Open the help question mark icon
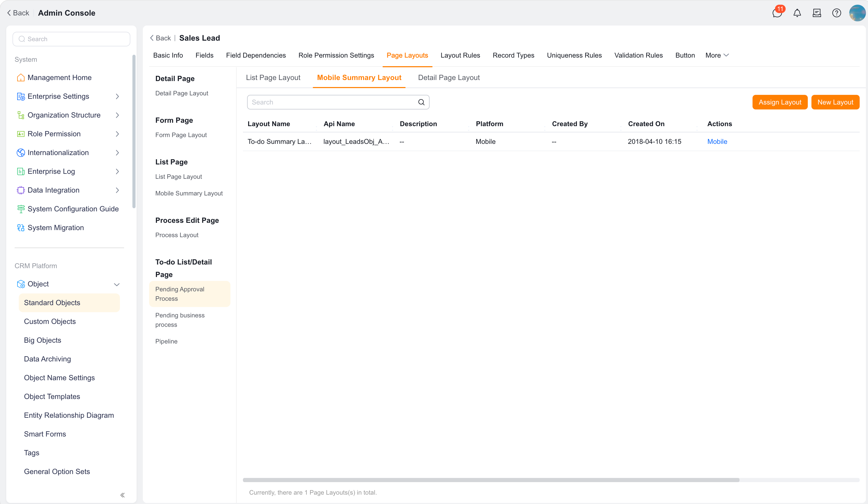The image size is (868, 504). tap(836, 13)
